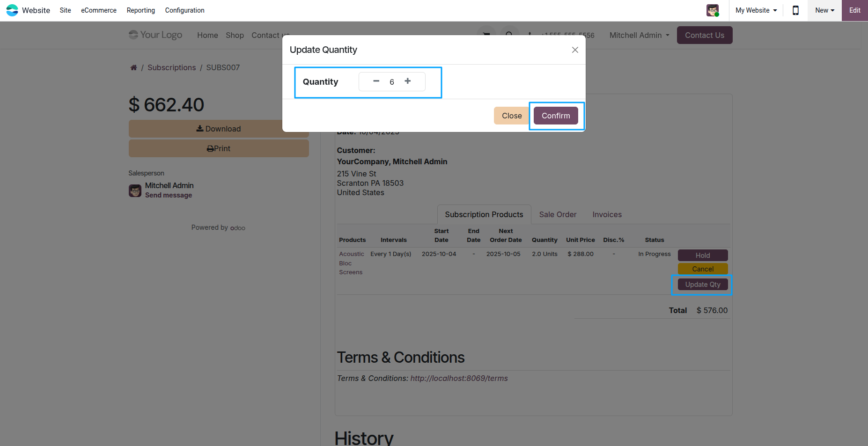Go to the Home page link

tap(207, 35)
